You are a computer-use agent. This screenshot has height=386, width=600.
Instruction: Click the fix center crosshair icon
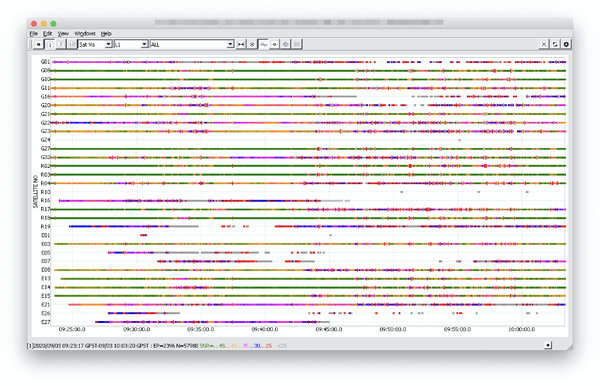point(274,44)
